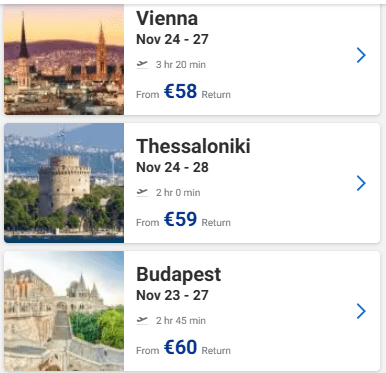Open the Vienna deal chevron arrow
This screenshot has width=386, height=373.
(x=361, y=55)
